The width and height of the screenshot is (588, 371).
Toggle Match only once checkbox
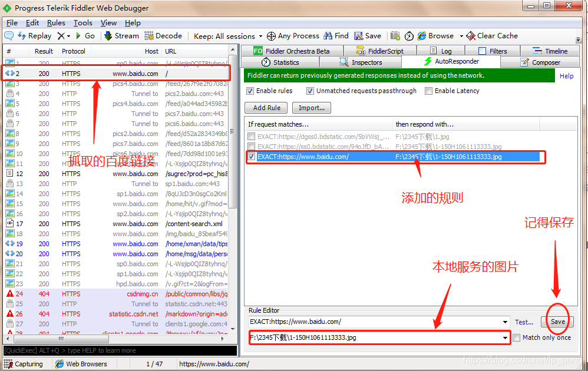[x=517, y=337]
